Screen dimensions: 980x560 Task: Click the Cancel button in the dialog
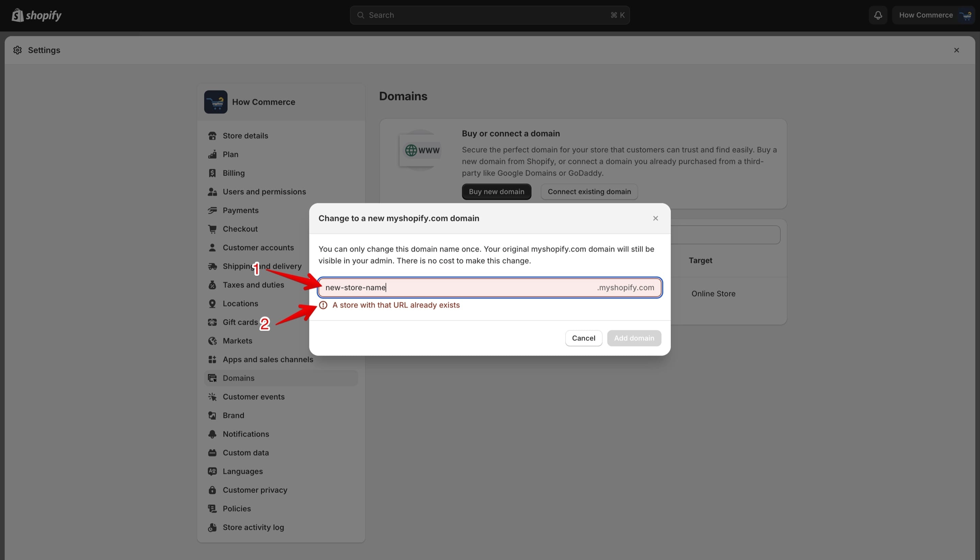(584, 338)
